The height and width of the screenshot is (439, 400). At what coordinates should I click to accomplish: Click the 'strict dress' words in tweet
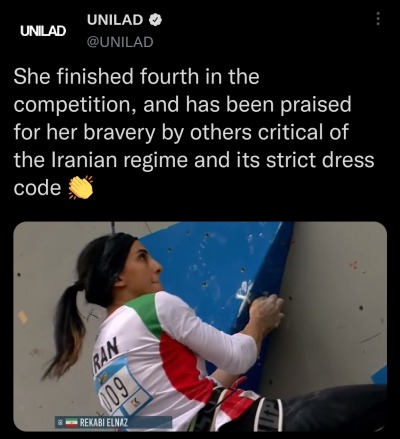[x=320, y=160]
